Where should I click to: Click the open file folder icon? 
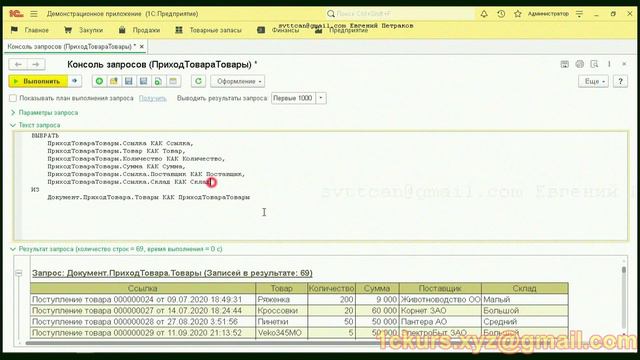tap(114, 81)
